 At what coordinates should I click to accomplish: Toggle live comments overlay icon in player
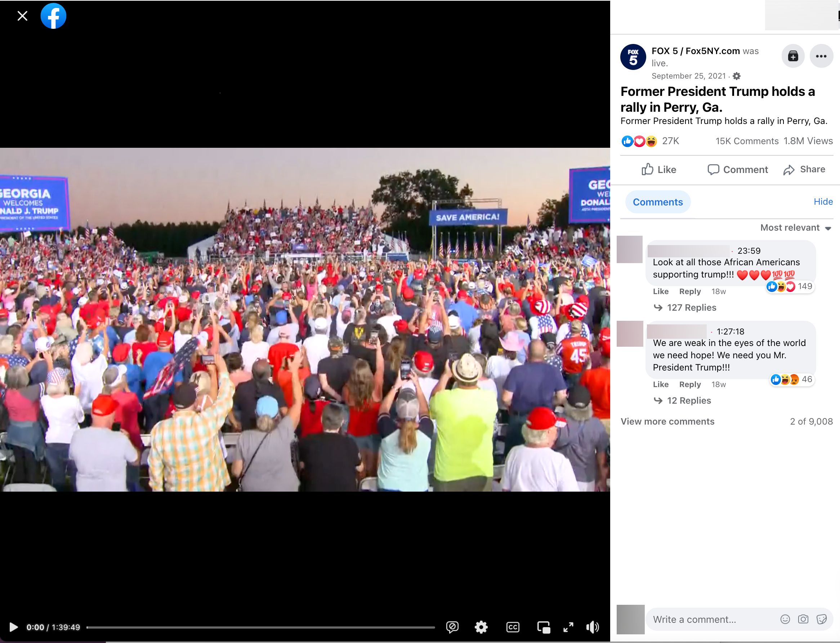(452, 627)
